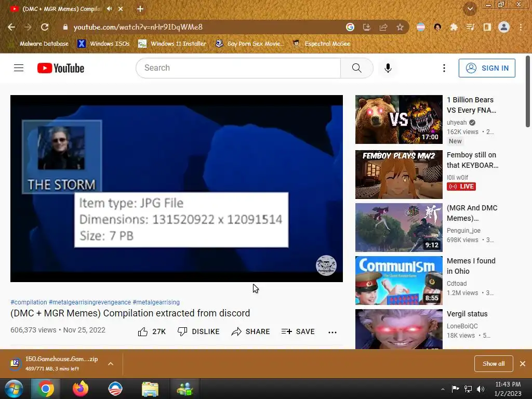
Task: Click the page vertical scrollbar
Action: point(528,91)
